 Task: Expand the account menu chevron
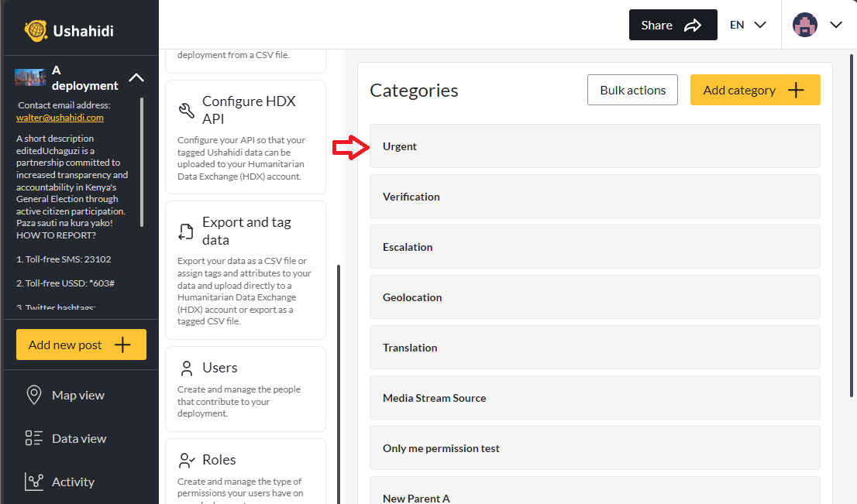[x=836, y=24]
